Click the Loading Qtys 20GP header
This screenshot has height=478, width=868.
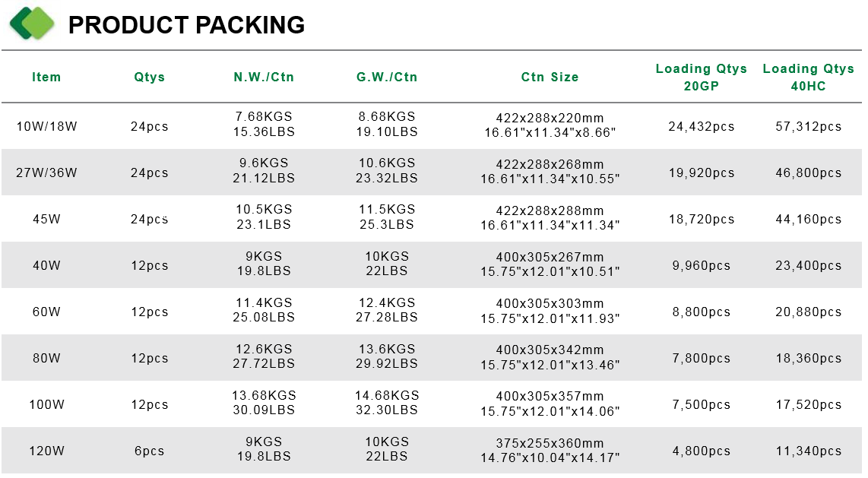coord(701,77)
